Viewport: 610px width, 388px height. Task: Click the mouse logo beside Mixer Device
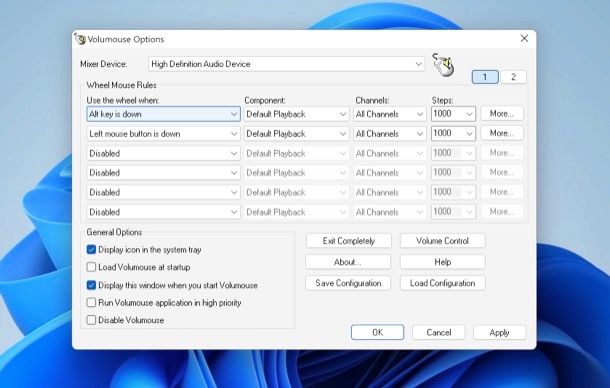(443, 65)
